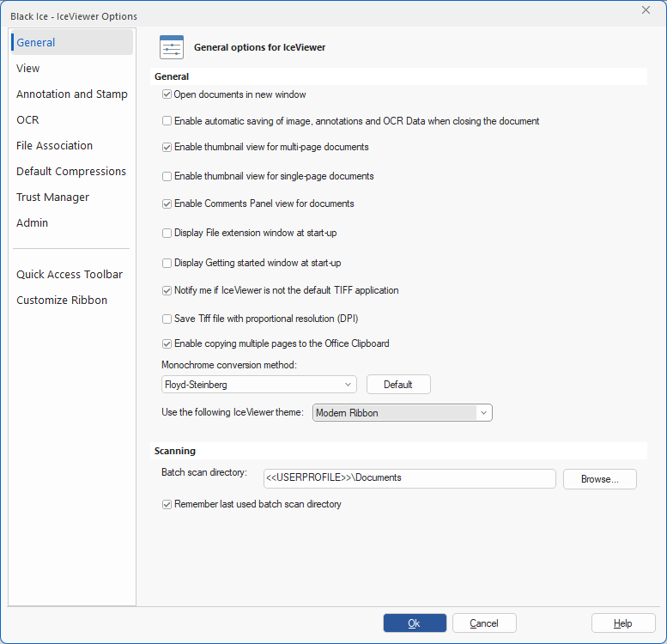Switch to the View options page
This screenshot has width=667, height=644.
click(28, 69)
